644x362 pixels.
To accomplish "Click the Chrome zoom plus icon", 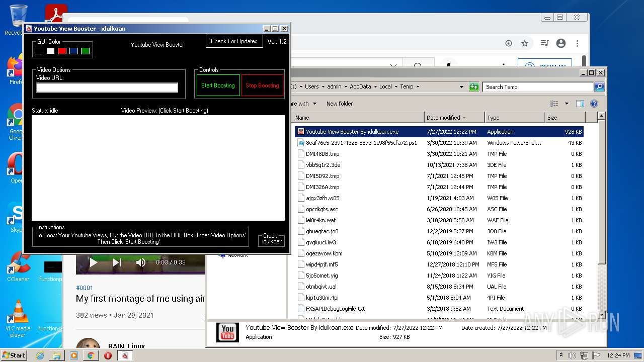I will [509, 43].
